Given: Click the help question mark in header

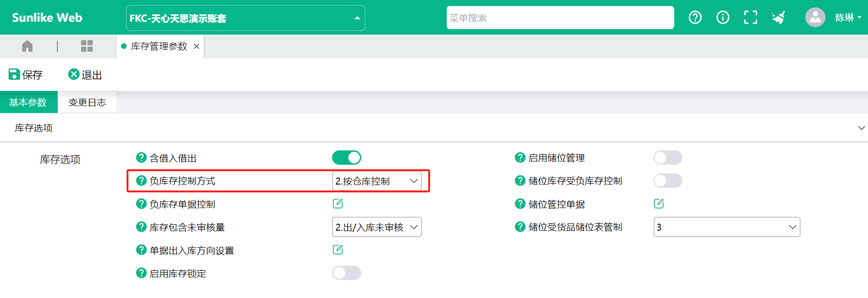Looking at the screenshot, I should (695, 18).
